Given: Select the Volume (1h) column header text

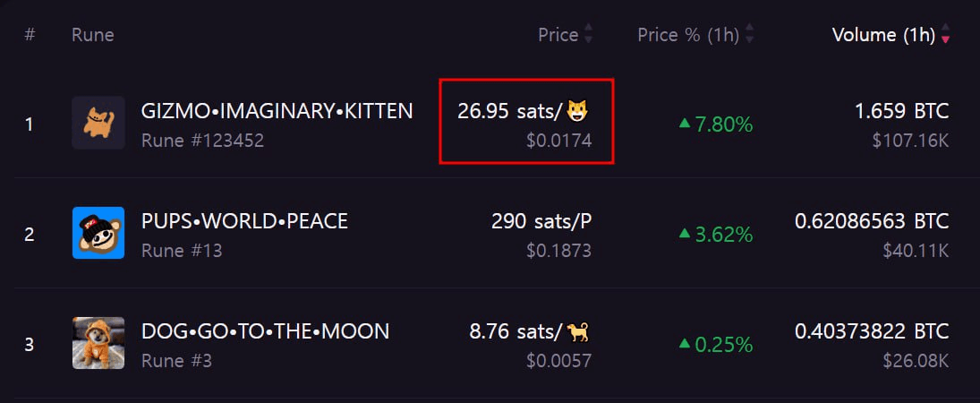Looking at the screenshot, I should pyautogui.click(x=883, y=35).
